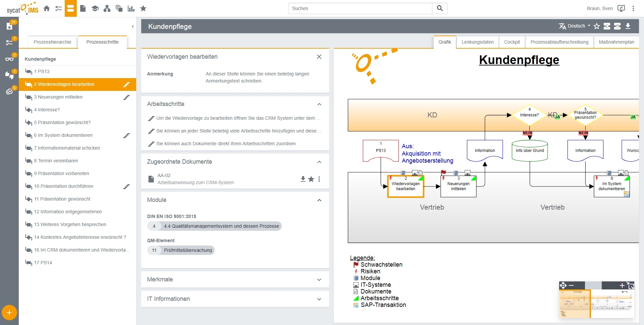Open the documents icon in top toolbar
This screenshot has width=644, height=325.
(83, 8)
